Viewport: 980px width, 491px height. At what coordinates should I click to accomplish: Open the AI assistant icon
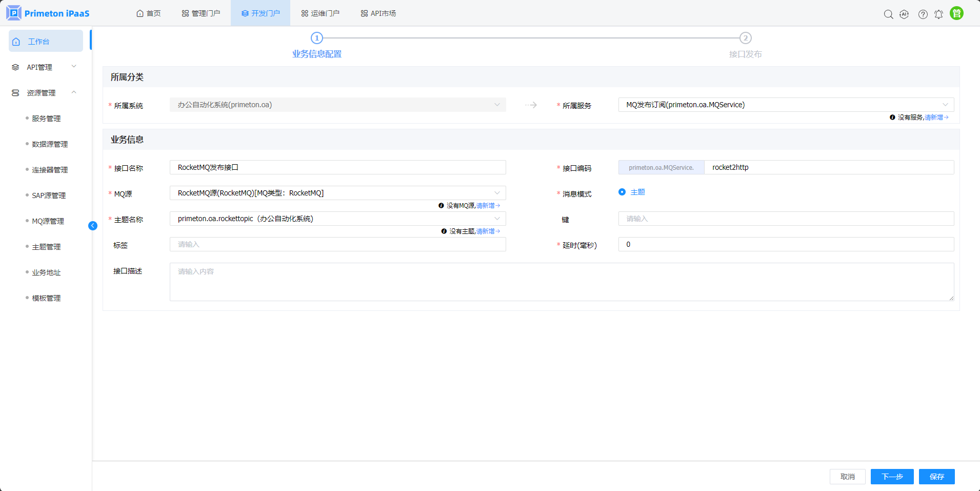[x=904, y=14]
